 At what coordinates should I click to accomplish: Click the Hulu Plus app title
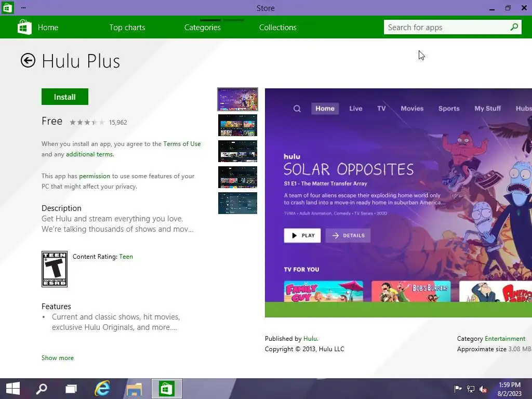[81, 61]
